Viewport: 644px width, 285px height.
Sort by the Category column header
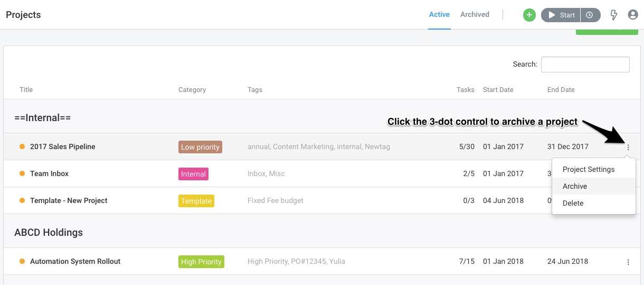click(192, 90)
